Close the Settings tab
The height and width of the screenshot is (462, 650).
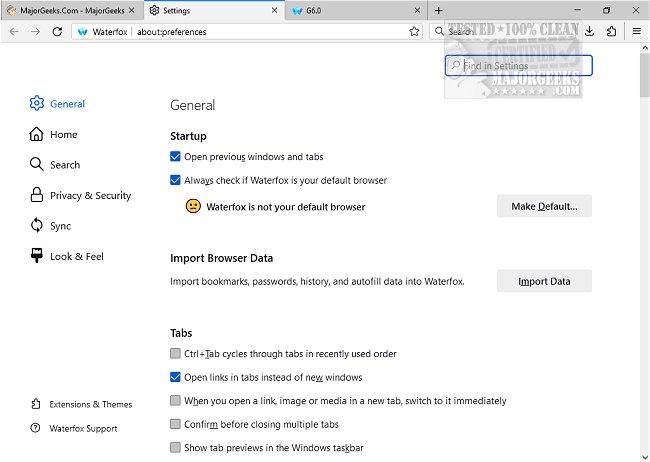(x=274, y=10)
